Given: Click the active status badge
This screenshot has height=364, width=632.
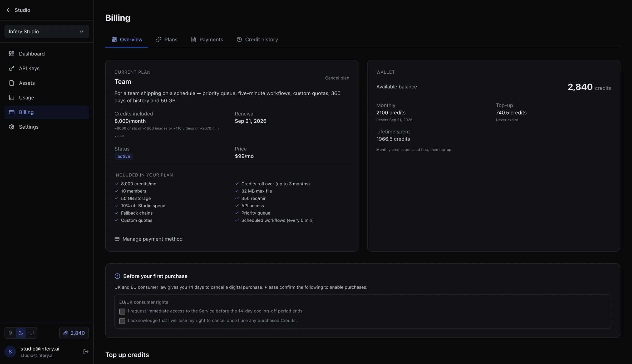Looking at the screenshot, I should pos(124,156).
